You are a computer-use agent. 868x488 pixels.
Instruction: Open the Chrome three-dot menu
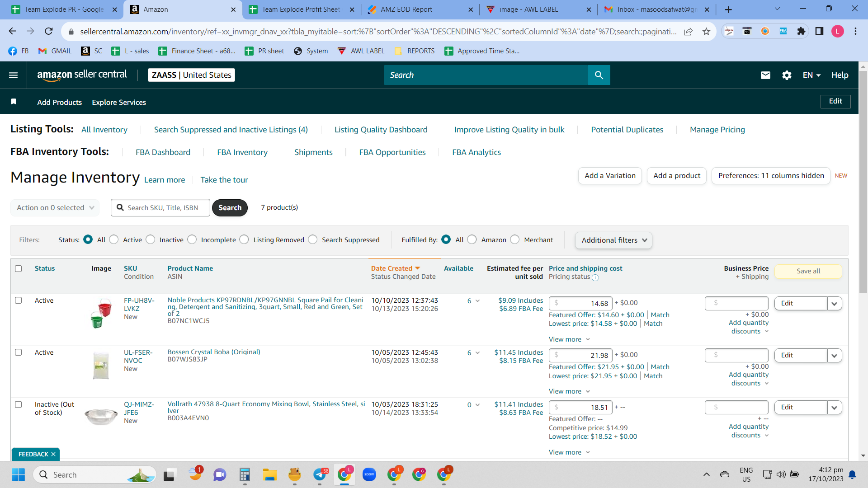(855, 31)
